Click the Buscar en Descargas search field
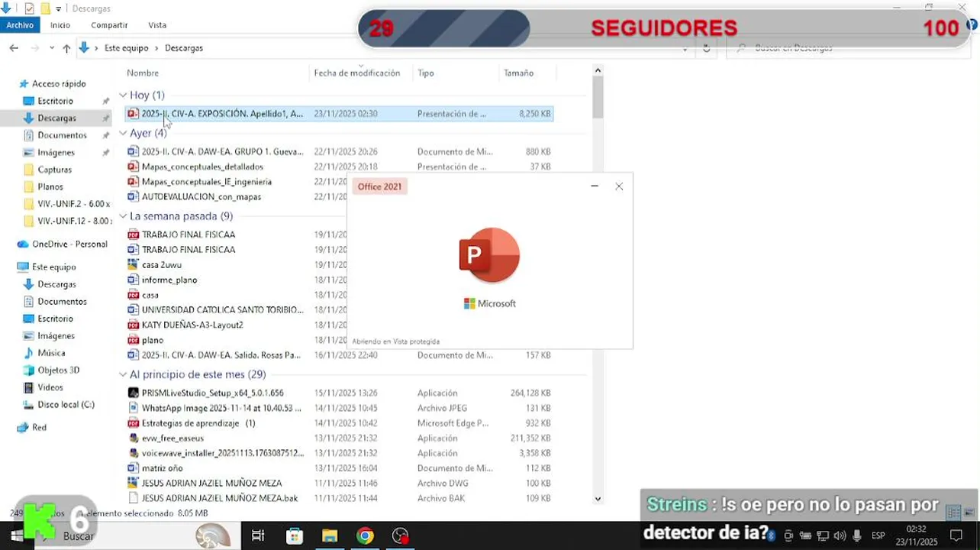 pos(847,47)
